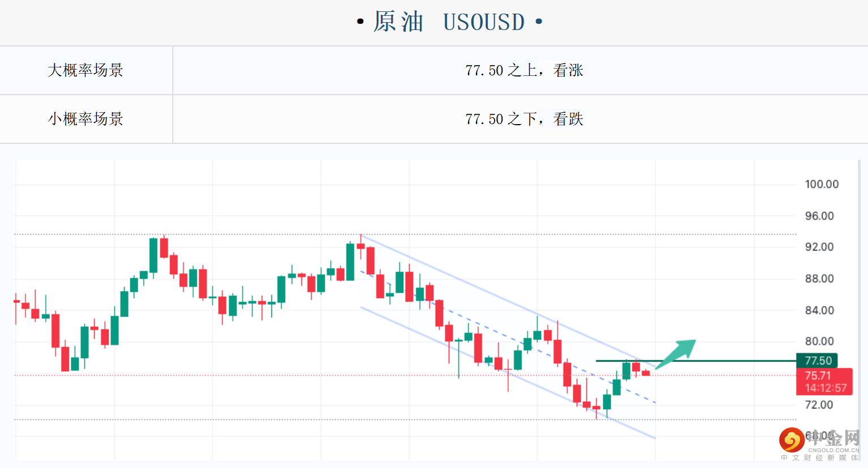Click the 72.00 price axis label
The width and height of the screenshot is (868, 468).
819,405
